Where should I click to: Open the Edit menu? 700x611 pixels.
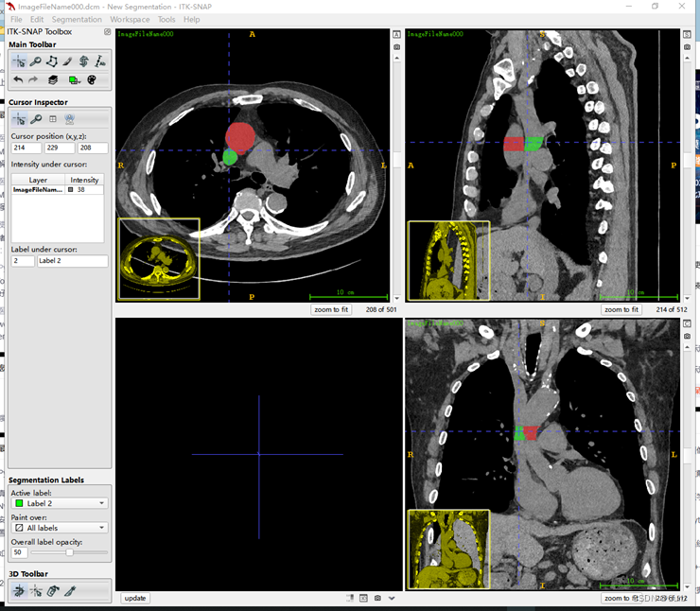[x=37, y=20]
